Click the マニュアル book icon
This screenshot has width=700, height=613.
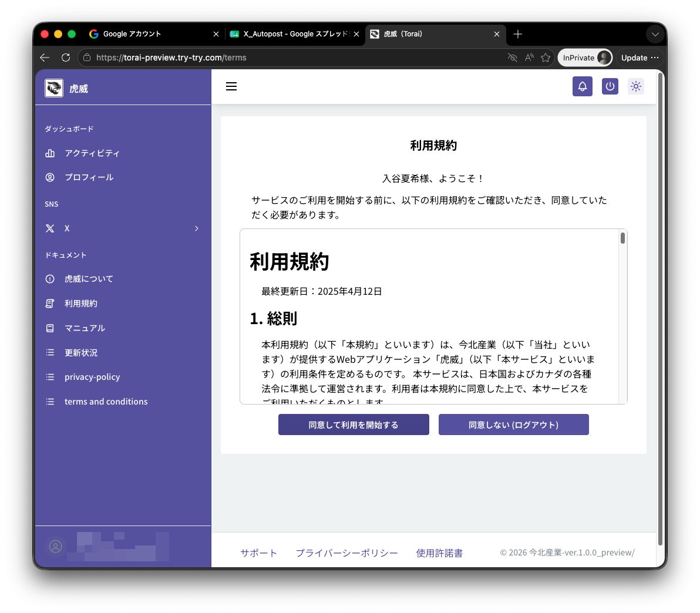pyautogui.click(x=50, y=328)
